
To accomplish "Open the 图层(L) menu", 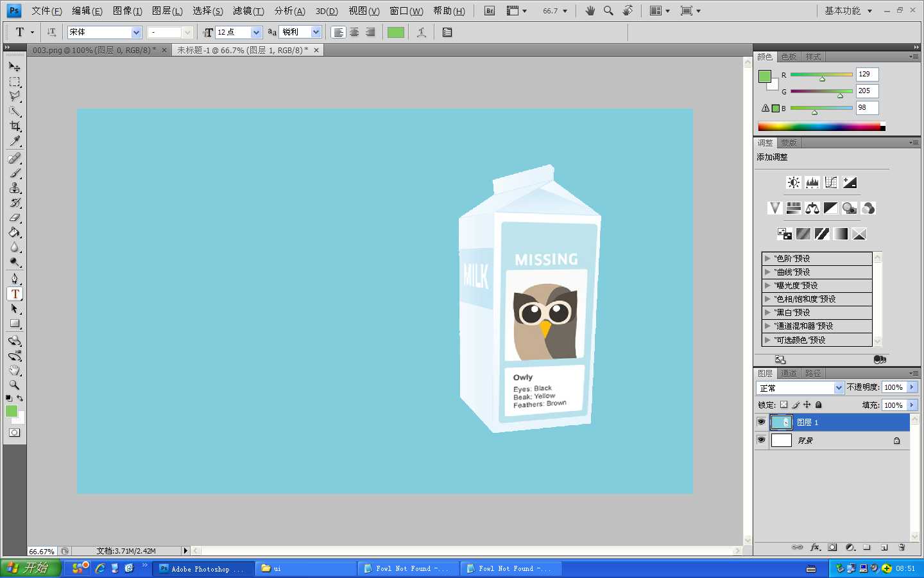I will 167,11.
